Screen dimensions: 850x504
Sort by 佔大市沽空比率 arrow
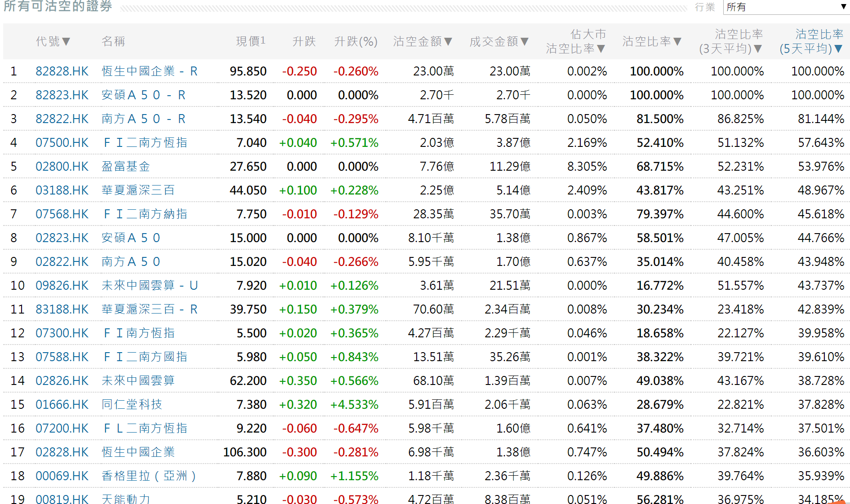[x=601, y=49]
